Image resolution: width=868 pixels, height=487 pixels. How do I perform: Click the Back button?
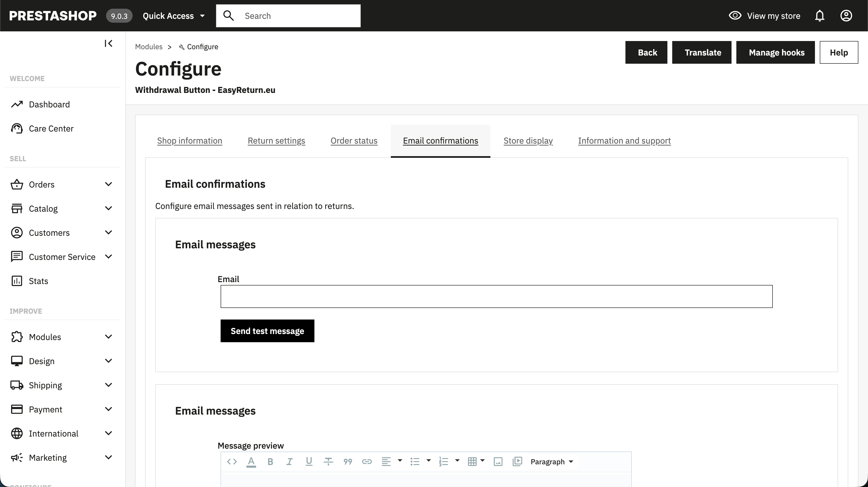coord(646,52)
